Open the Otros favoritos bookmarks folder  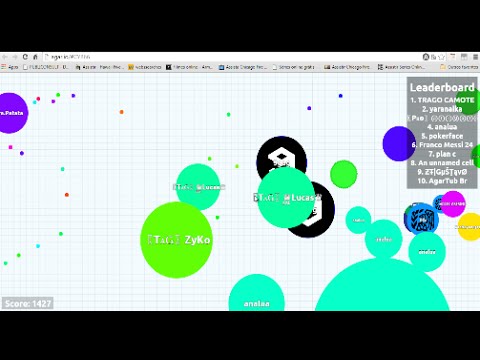point(459,67)
